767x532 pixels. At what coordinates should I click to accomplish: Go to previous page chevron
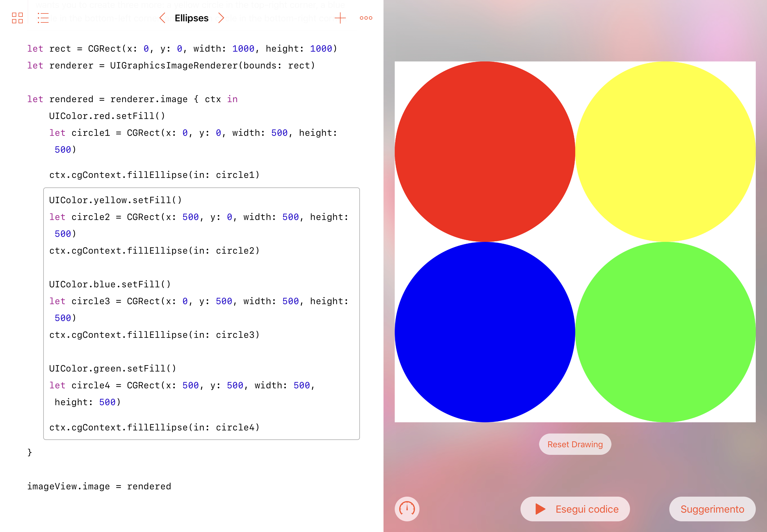[162, 18]
